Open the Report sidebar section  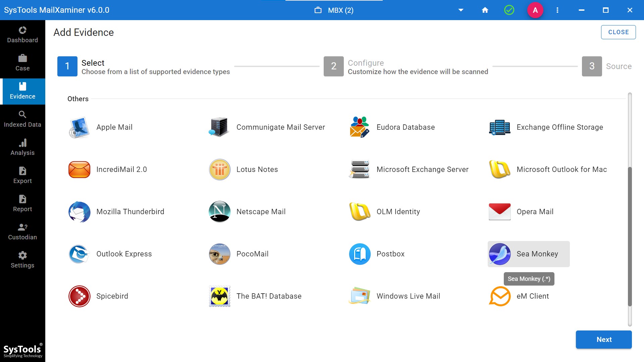pos(22,203)
